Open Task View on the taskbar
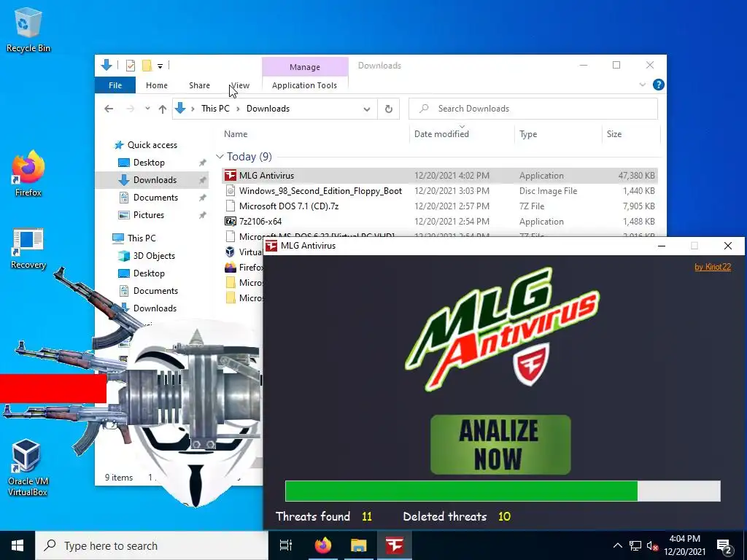Screen dimensions: 747x560 tap(286, 545)
